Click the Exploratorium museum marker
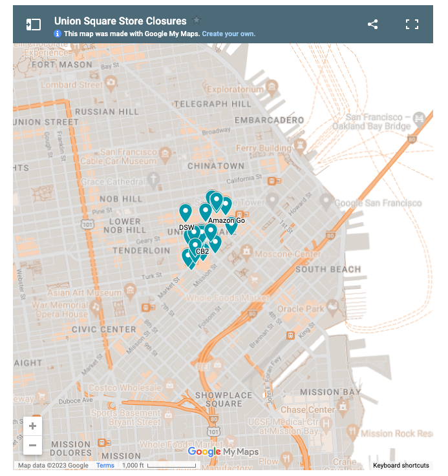448x476 pixels. [272, 86]
